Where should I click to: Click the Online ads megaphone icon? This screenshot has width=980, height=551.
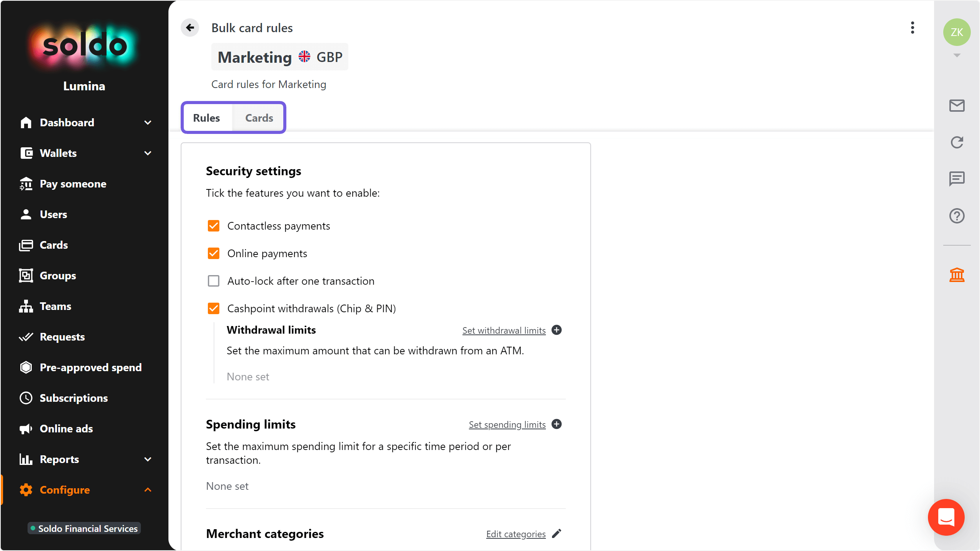click(26, 429)
